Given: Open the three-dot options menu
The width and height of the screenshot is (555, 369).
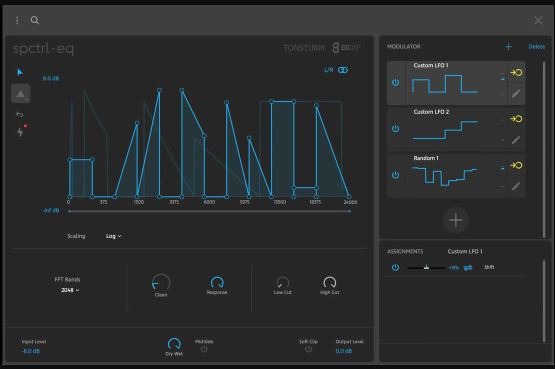Looking at the screenshot, I should [17, 20].
